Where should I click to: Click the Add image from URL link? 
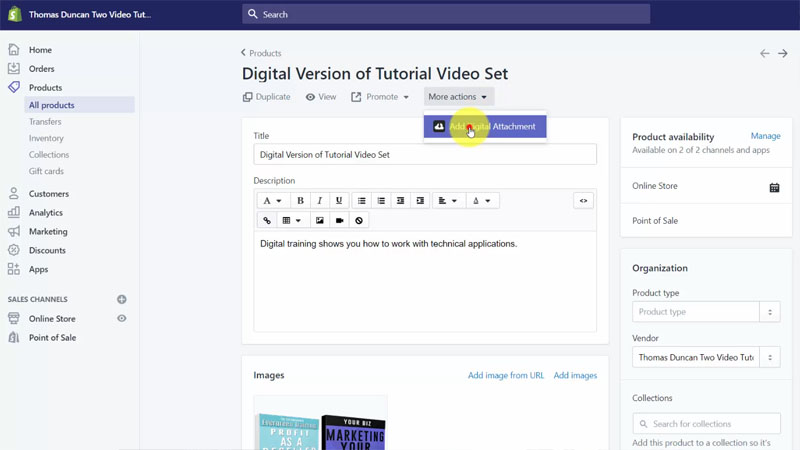(506, 375)
